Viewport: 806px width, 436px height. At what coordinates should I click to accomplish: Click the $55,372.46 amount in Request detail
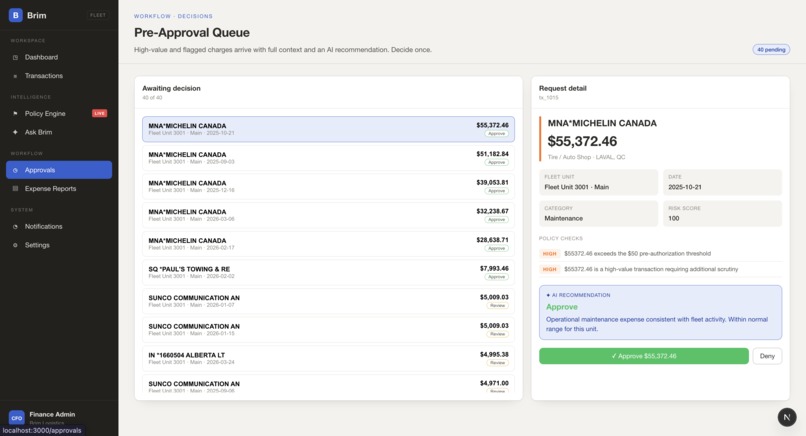click(582, 141)
